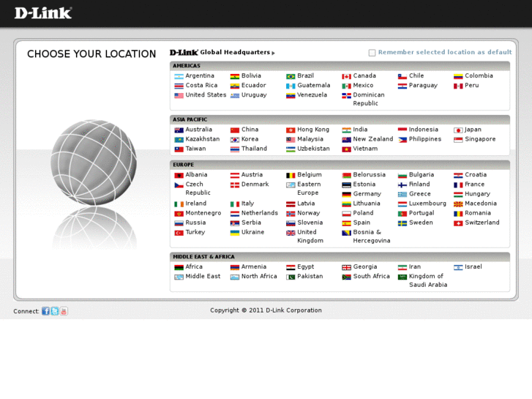
Task: Click the Turkey flag icon
Action: [179, 233]
